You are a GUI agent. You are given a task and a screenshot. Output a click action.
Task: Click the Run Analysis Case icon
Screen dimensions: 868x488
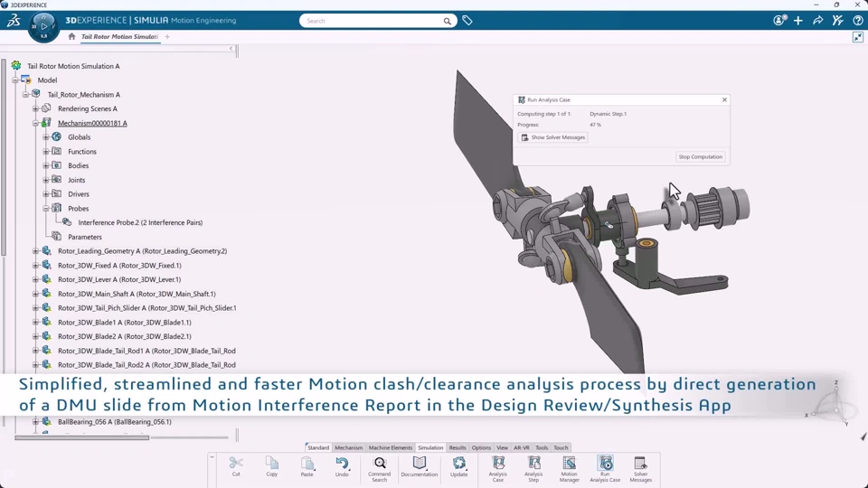[605, 469]
